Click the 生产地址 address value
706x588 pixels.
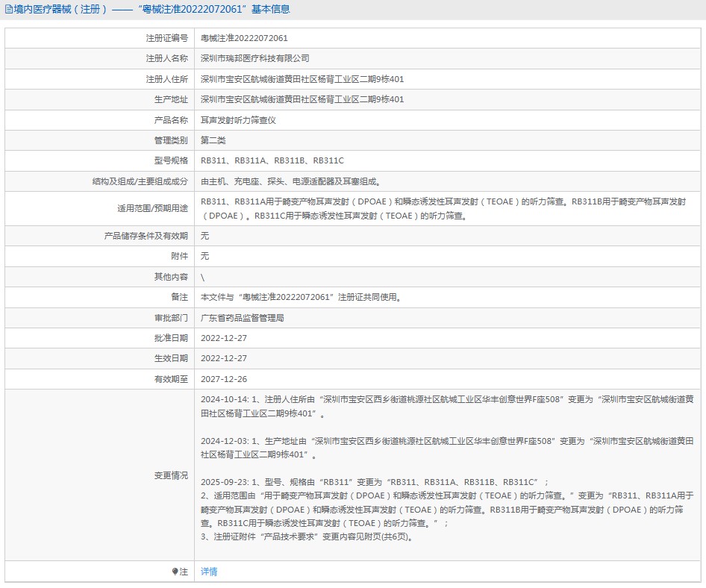pyautogui.click(x=302, y=99)
